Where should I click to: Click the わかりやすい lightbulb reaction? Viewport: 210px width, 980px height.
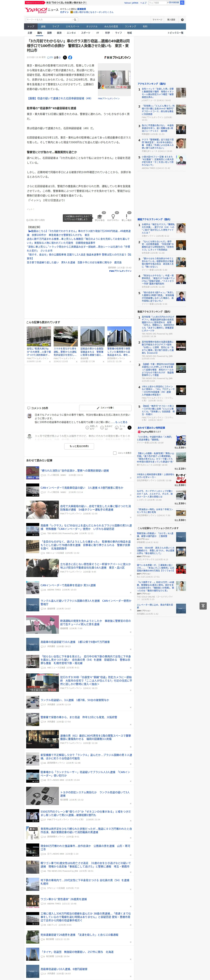[x=113, y=216]
